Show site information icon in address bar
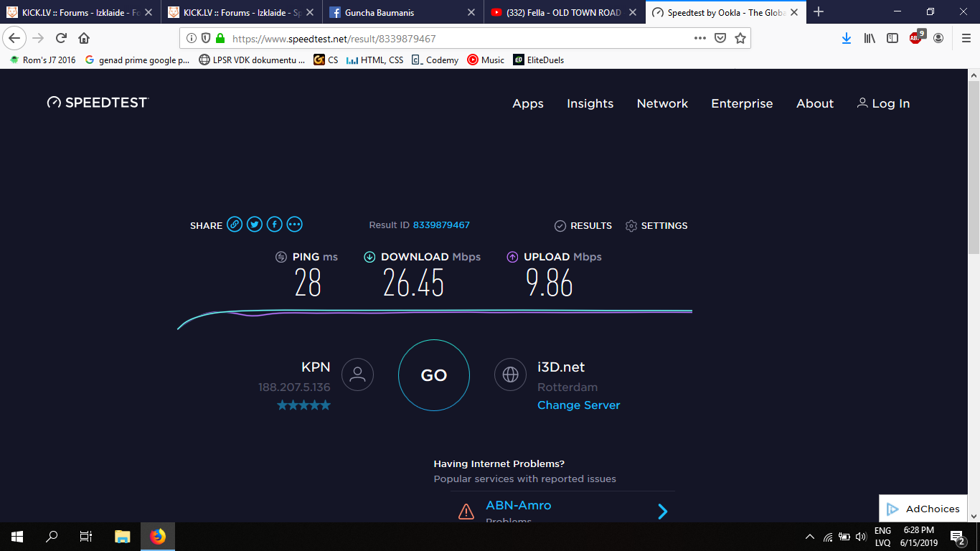This screenshot has width=980, height=551. [192, 39]
